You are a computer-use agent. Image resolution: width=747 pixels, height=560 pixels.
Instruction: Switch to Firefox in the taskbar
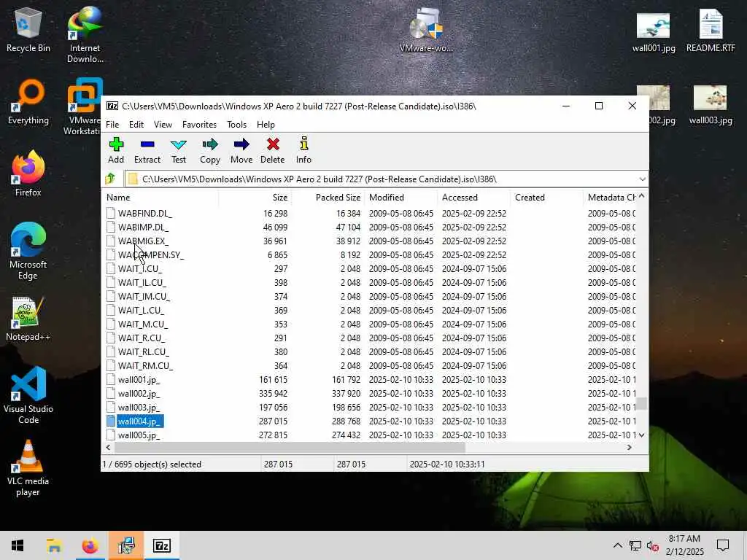(x=90, y=545)
